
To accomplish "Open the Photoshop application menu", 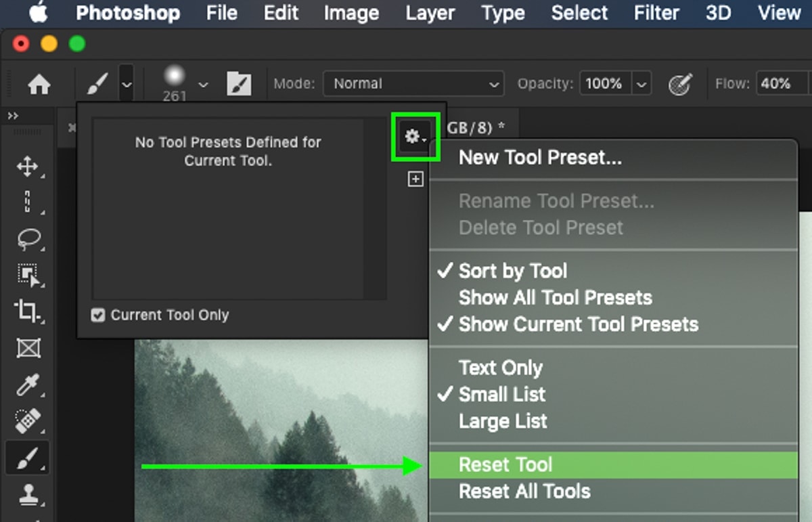I will point(128,13).
